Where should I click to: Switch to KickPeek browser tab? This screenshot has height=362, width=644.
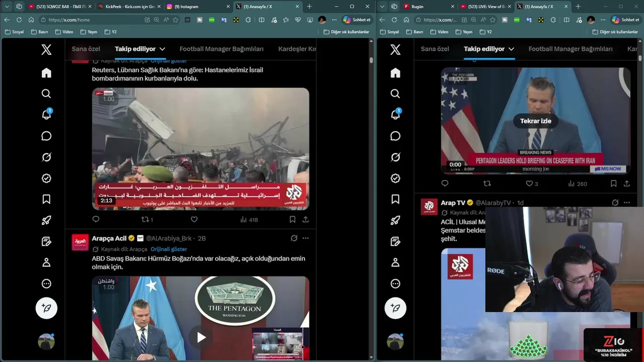[x=128, y=7]
